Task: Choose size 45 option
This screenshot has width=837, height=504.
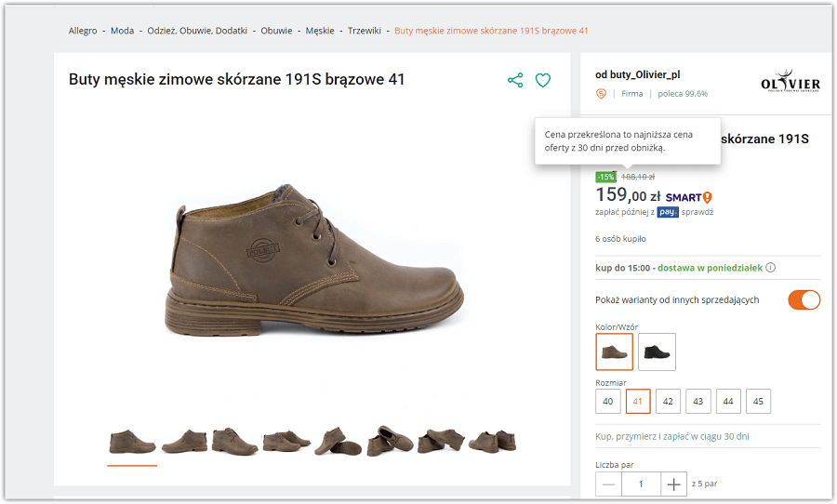Action: point(758,402)
